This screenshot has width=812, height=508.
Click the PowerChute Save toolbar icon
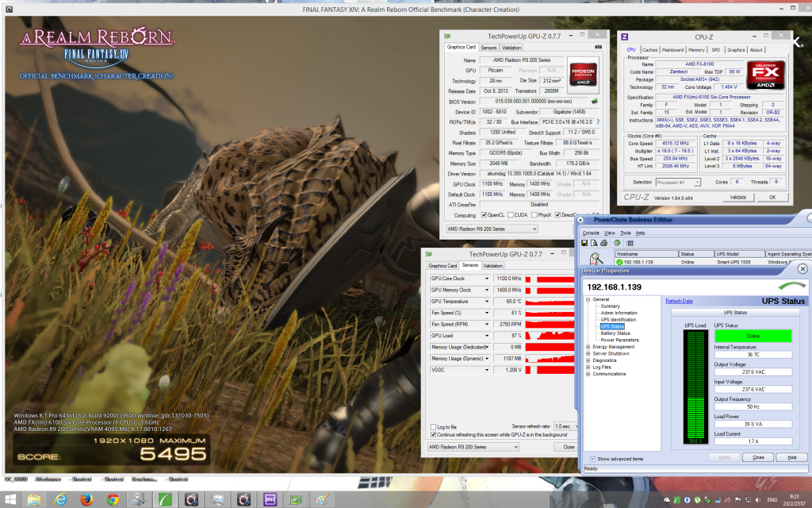coord(584,243)
